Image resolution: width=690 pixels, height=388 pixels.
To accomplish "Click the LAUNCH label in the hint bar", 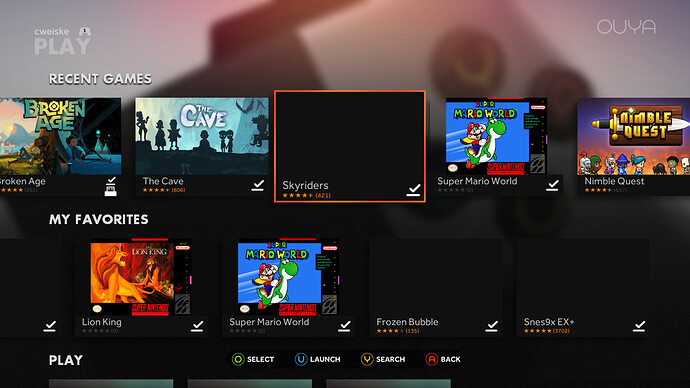I will click(x=325, y=359).
